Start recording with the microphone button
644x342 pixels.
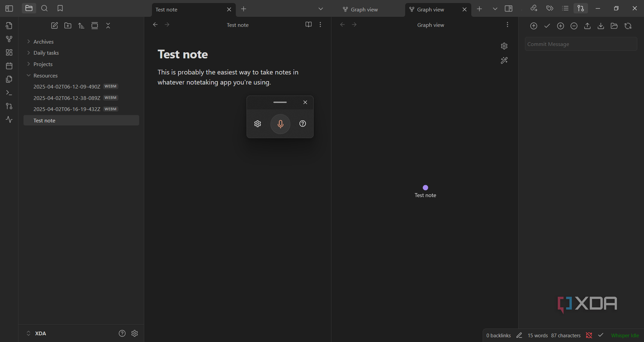coord(280,124)
